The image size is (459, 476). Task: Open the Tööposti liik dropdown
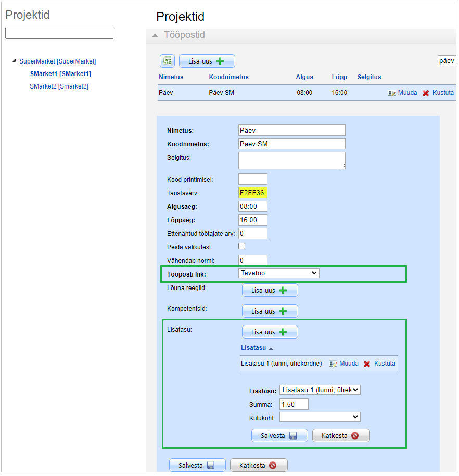point(278,273)
